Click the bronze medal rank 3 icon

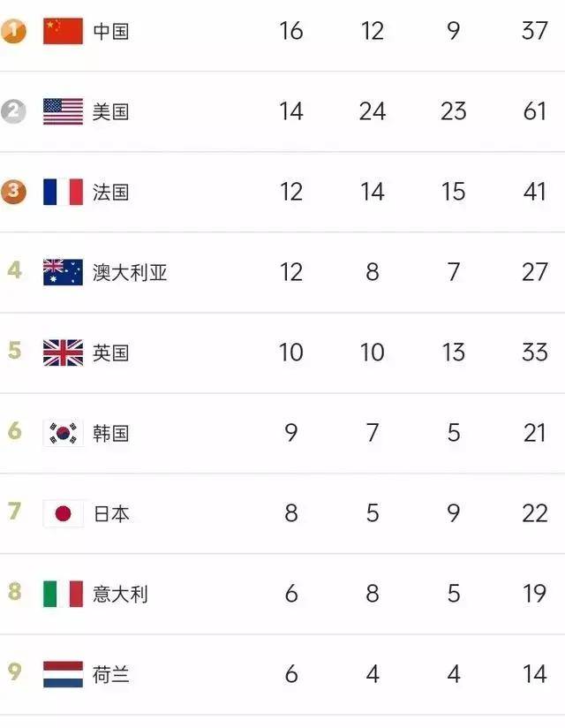(13, 192)
